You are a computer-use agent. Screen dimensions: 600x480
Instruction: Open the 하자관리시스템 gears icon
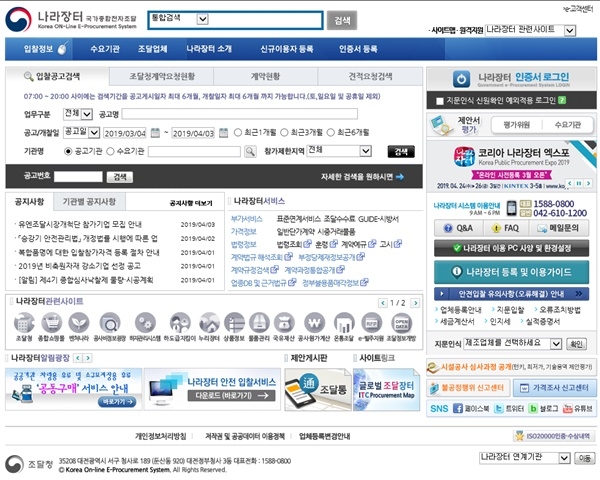(x=145, y=323)
